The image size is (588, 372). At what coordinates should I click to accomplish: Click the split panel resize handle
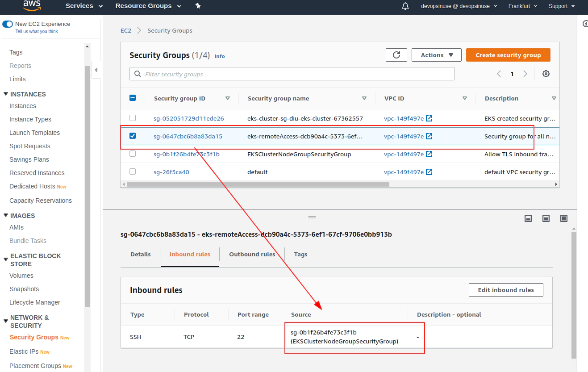coord(312,217)
